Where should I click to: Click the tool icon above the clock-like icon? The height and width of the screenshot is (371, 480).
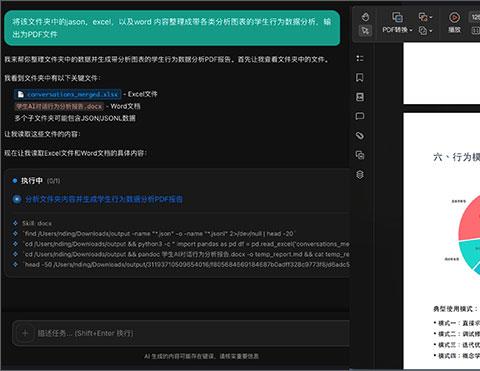click(423, 17)
